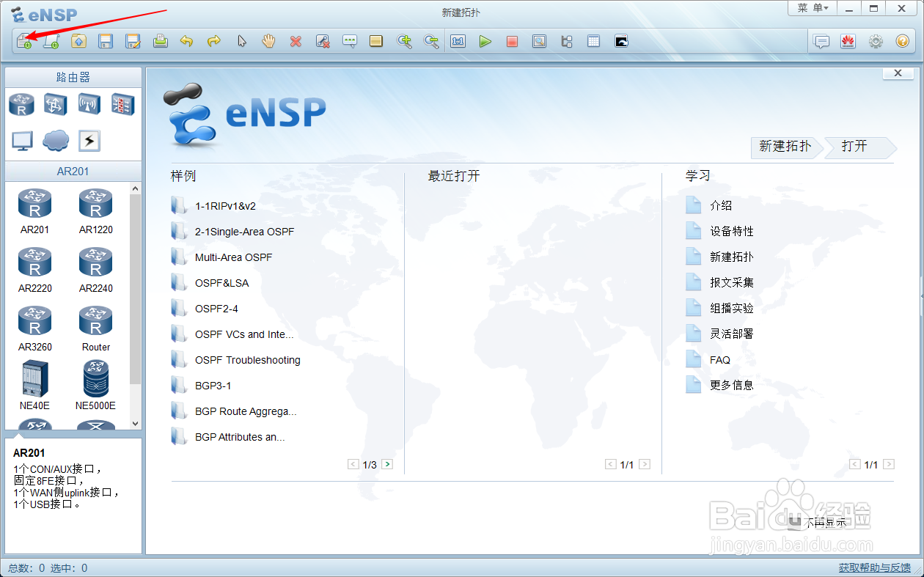Open settings via the gear icon

876,41
